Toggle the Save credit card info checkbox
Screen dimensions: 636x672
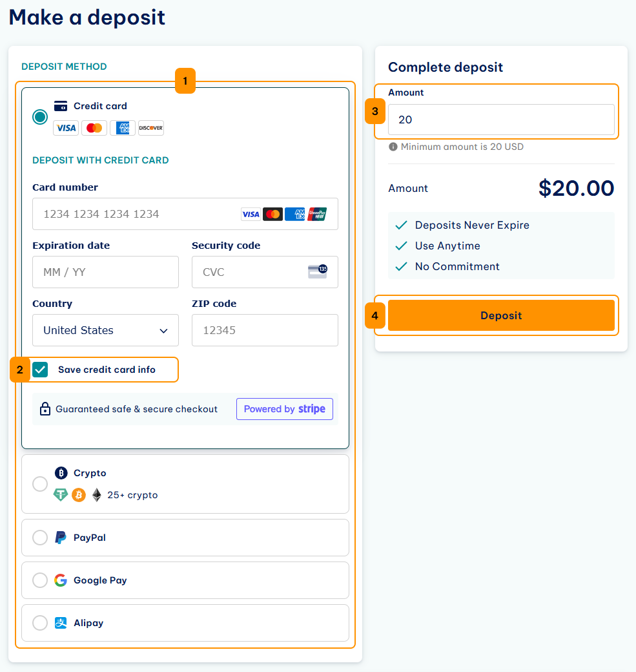pyautogui.click(x=40, y=370)
